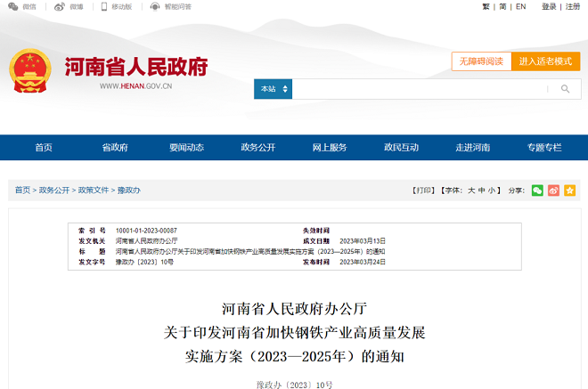
Task: Enable barrier-free reading (无障碍阅读)
Action: [x=481, y=61]
